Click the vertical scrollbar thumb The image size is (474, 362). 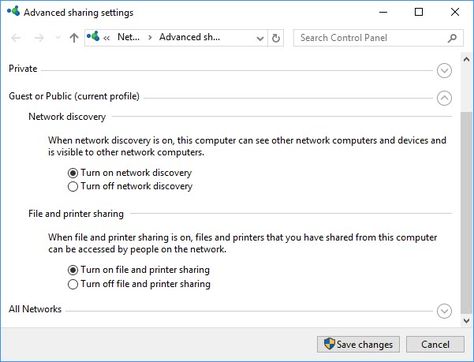[466, 213]
